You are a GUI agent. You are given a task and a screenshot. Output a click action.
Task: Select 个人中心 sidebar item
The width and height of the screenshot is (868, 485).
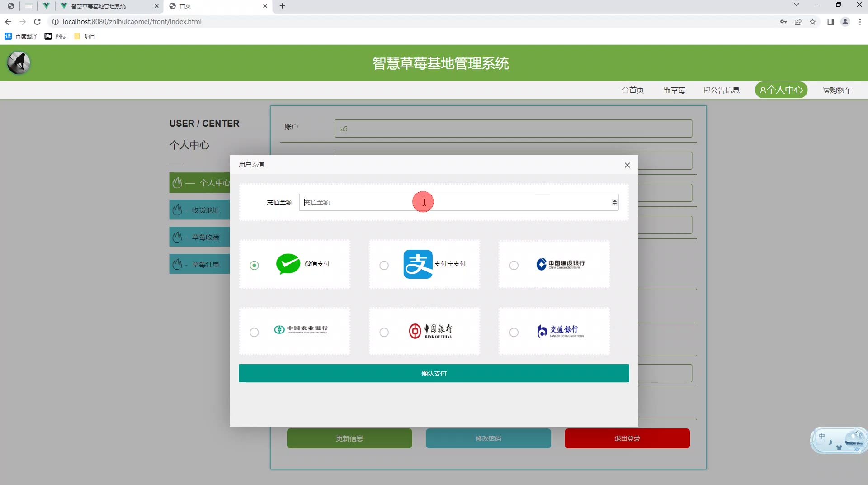[x=200, y=183]
